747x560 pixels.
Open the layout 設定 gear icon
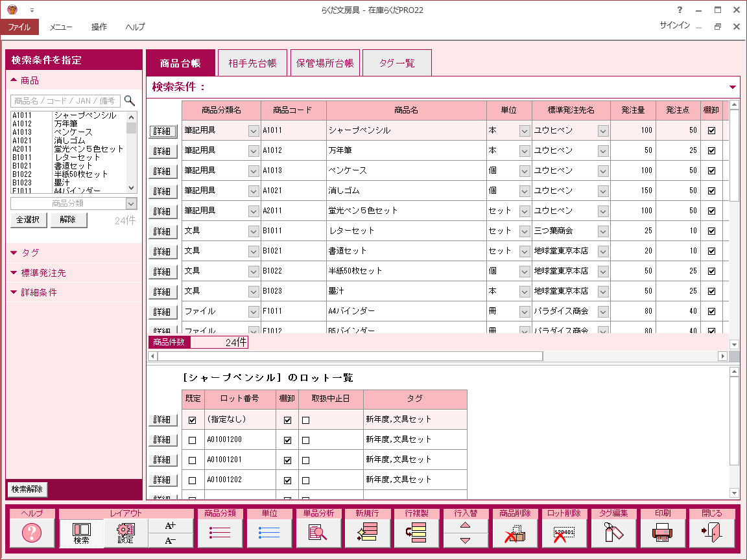[x=126, y=533]
